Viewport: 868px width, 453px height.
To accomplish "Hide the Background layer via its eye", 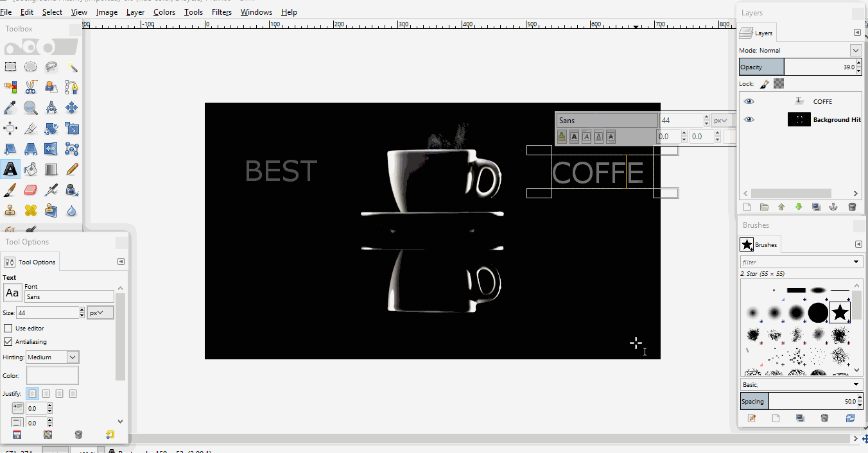I will pyautogui.click(x=749, y=119).
